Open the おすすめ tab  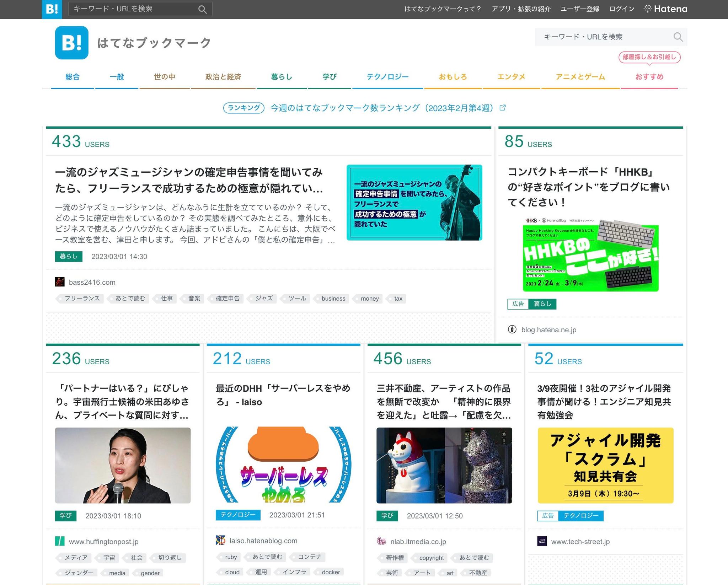pos(649,77)
